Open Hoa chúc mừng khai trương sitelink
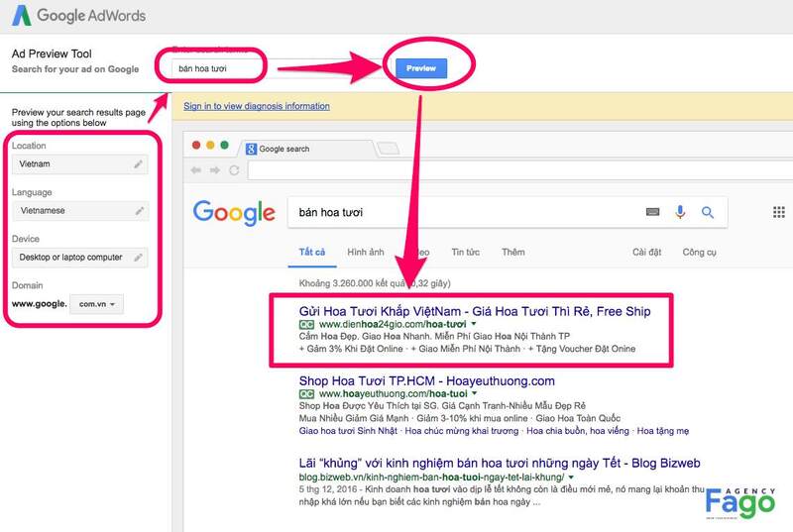 tap(462, 431)
